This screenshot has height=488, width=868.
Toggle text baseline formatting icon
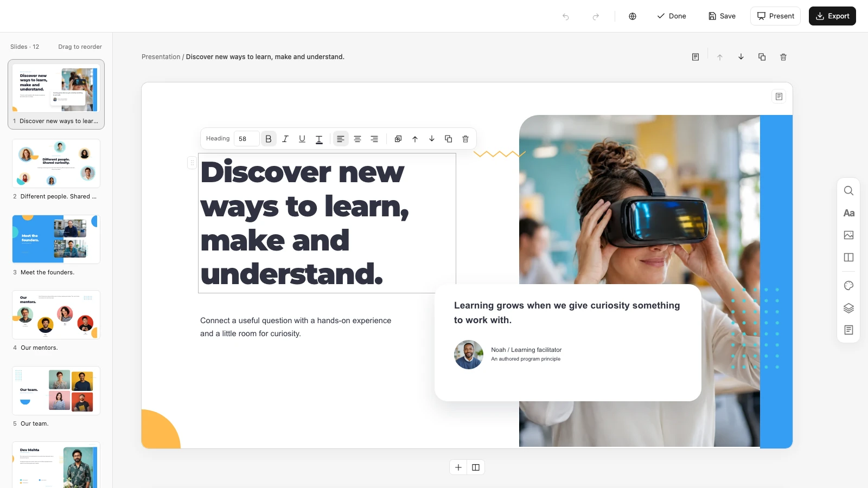(x=319, y=139)
